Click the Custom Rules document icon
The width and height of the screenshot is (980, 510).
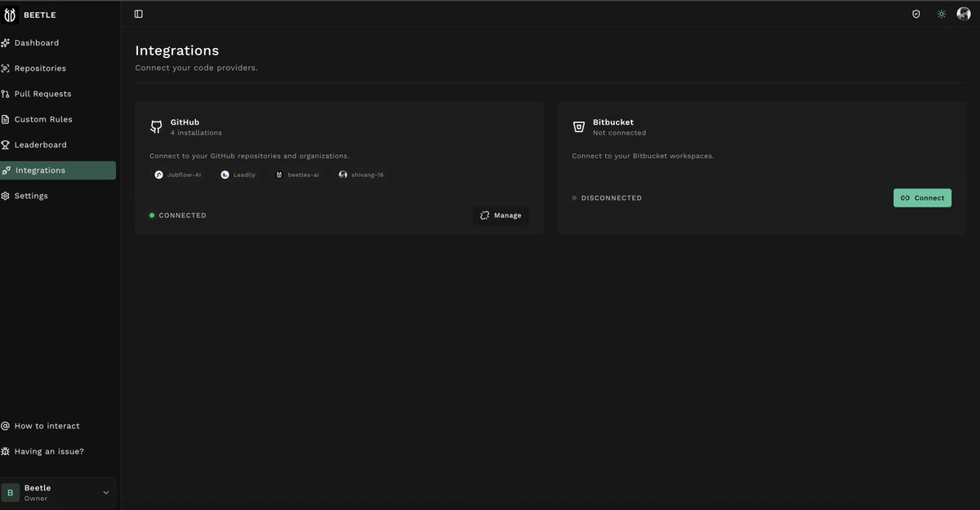[6, 119]
